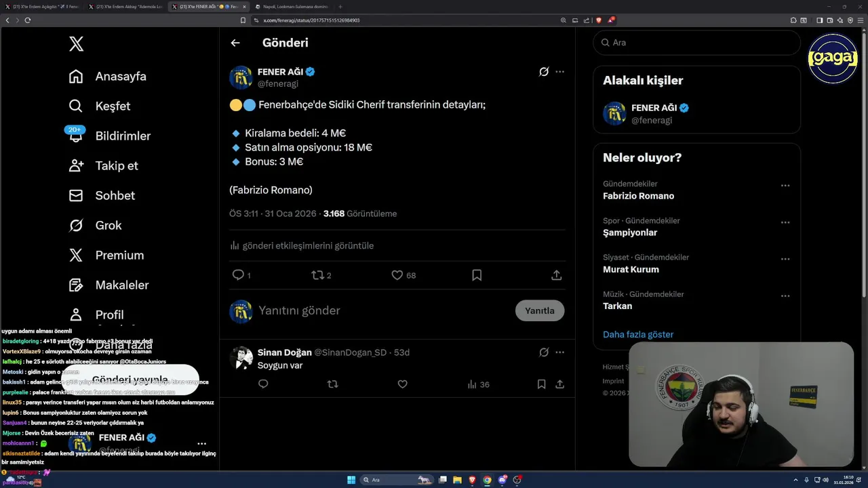The height and width of the screenshot is (488, 868).
Task: Open Takip et in the sidebar
Action: 103,166
